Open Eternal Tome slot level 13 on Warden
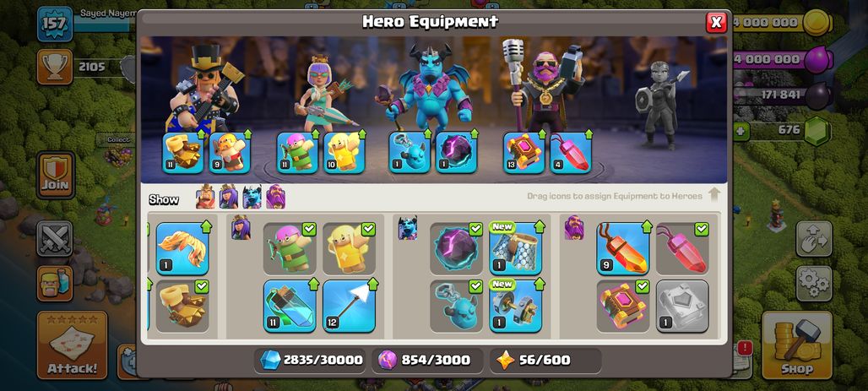 pyautogui.click(x=524, y=152)
